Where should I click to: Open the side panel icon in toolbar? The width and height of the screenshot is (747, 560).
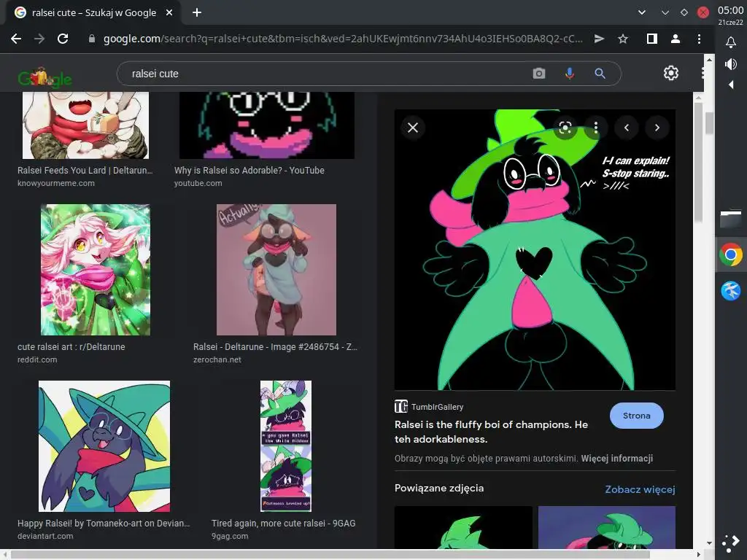(x=651, y=39)
